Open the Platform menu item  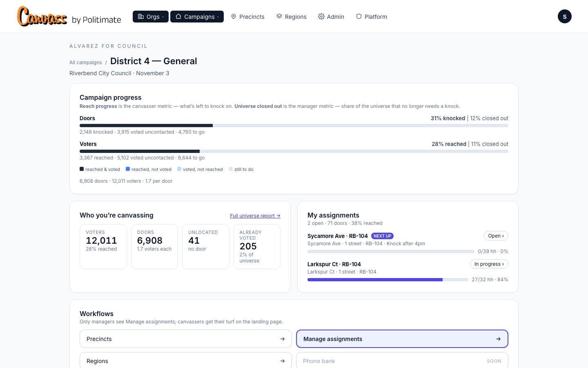coord(372,17)
